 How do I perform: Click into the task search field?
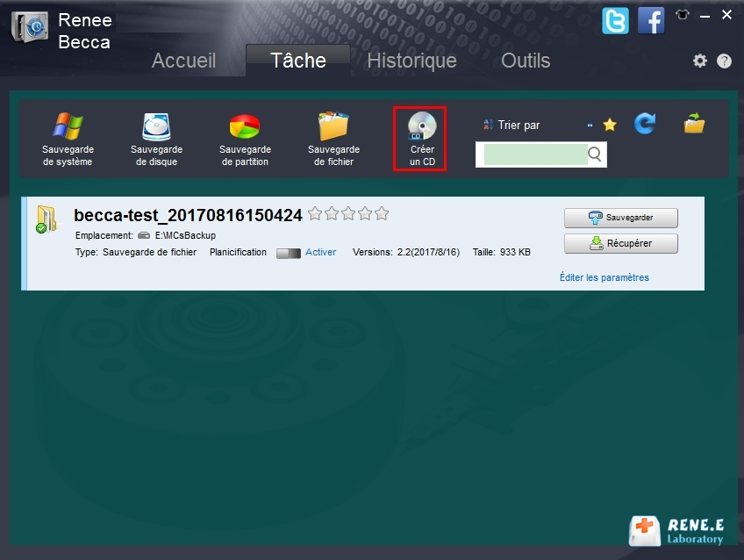[x=536, y=154]
